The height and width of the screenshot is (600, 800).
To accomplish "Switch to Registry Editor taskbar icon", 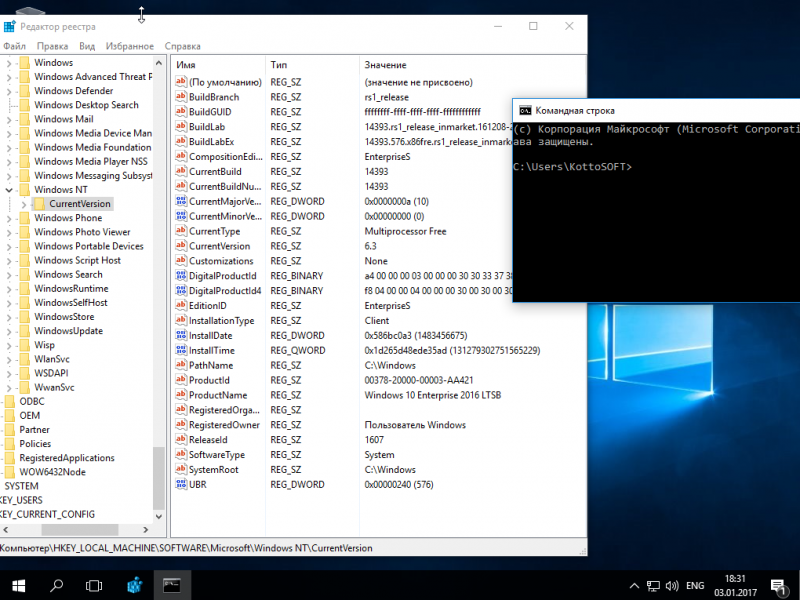I will [x=134, y=585].
